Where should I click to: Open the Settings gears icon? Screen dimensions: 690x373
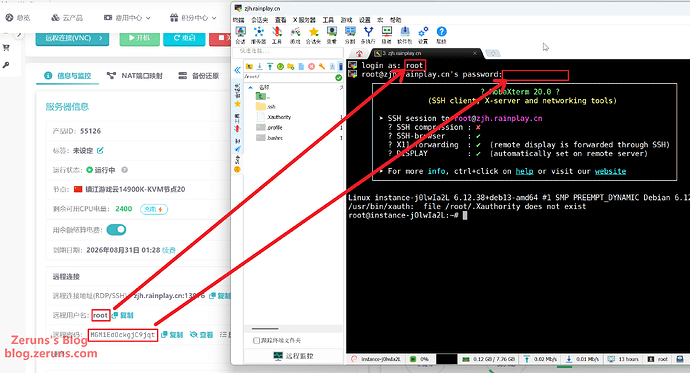(423, 35)
